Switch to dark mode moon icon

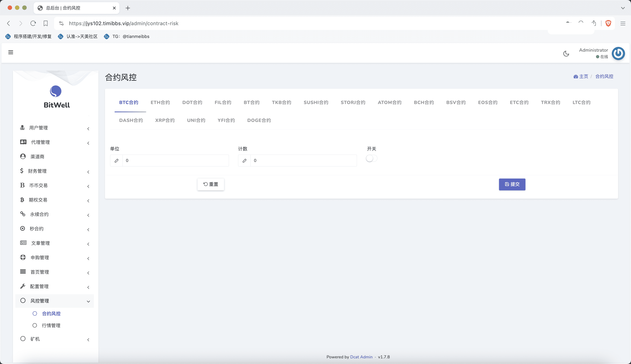566,53
